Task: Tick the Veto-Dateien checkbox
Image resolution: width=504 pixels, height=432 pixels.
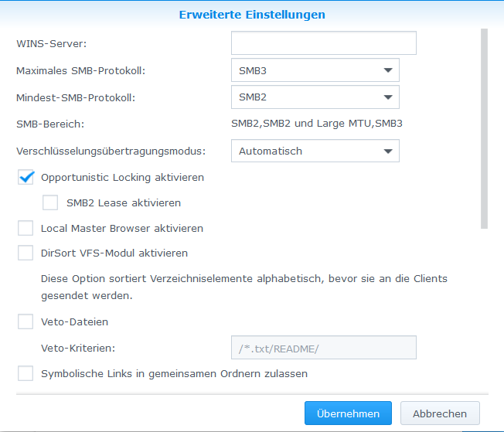Action: click(26, 321)
